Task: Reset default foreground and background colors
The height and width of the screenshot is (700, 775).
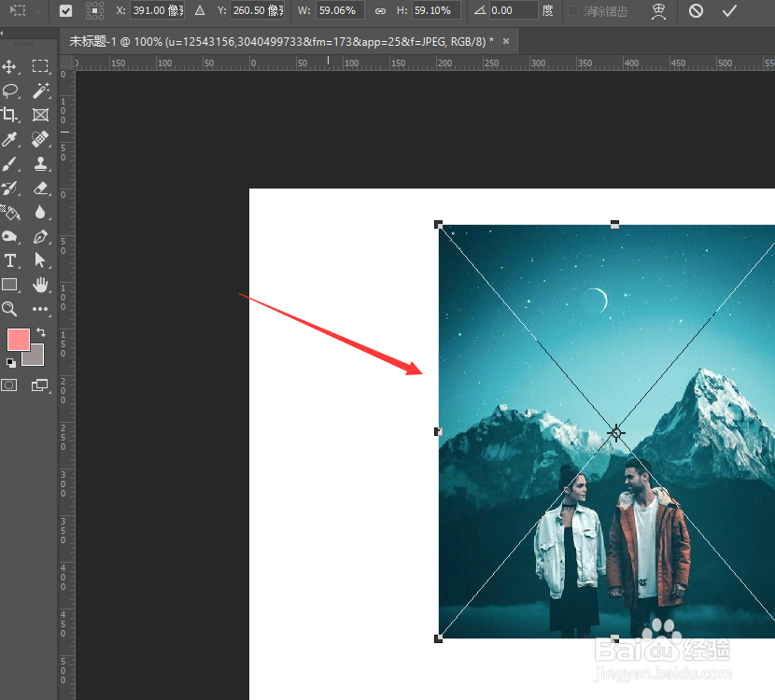Action: pyautogui.click(x=11, y=364)
